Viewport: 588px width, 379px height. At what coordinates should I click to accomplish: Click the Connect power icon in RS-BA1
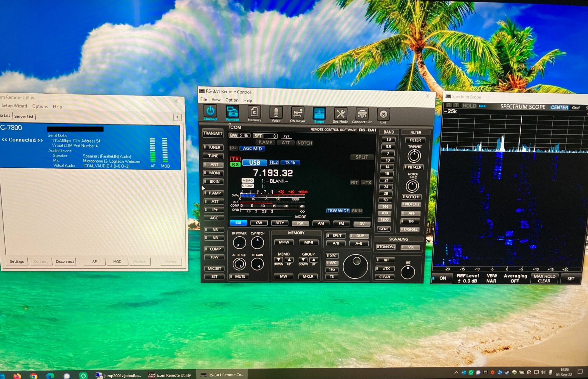210,112
